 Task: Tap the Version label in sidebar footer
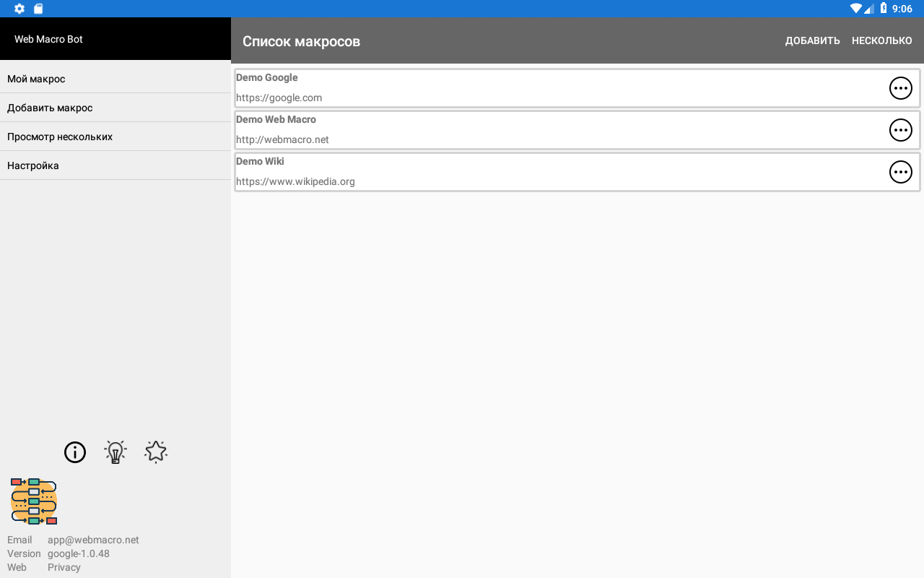pos(24,553)
